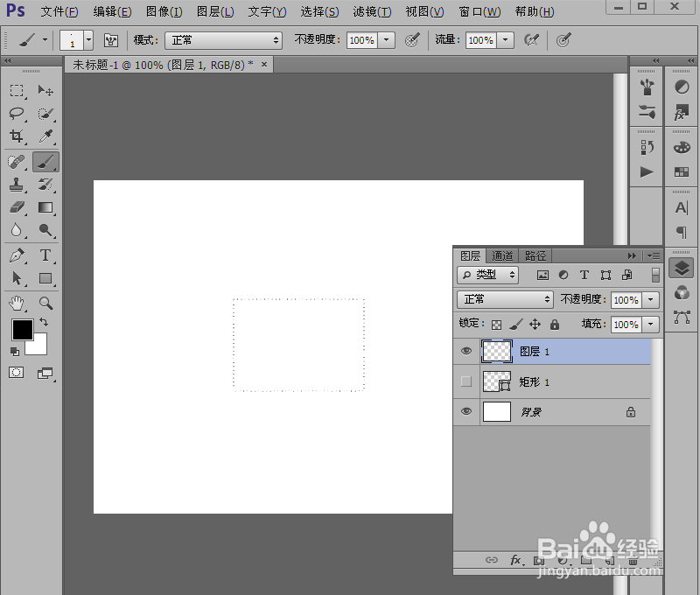Select the Gradient tool
This screenshot has height=595, width=700.
(45, 207)
